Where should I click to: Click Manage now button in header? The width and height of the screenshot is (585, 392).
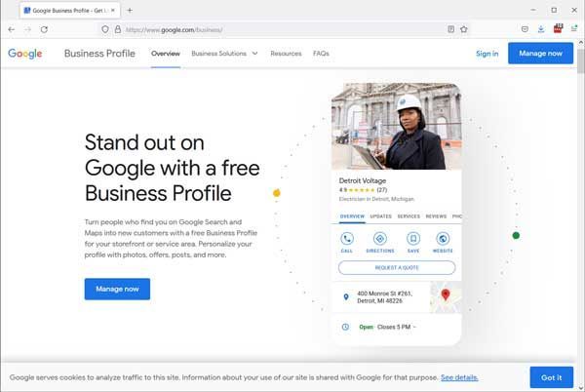[540, 54]
